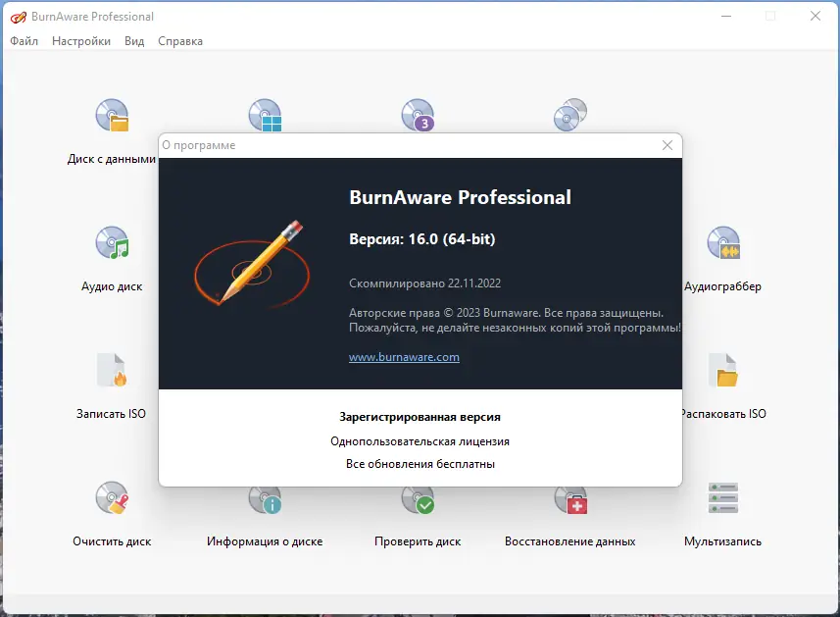Click the BurnAware app icon in title bar
This screenshot has width=840, height=617.
(19, 17)
